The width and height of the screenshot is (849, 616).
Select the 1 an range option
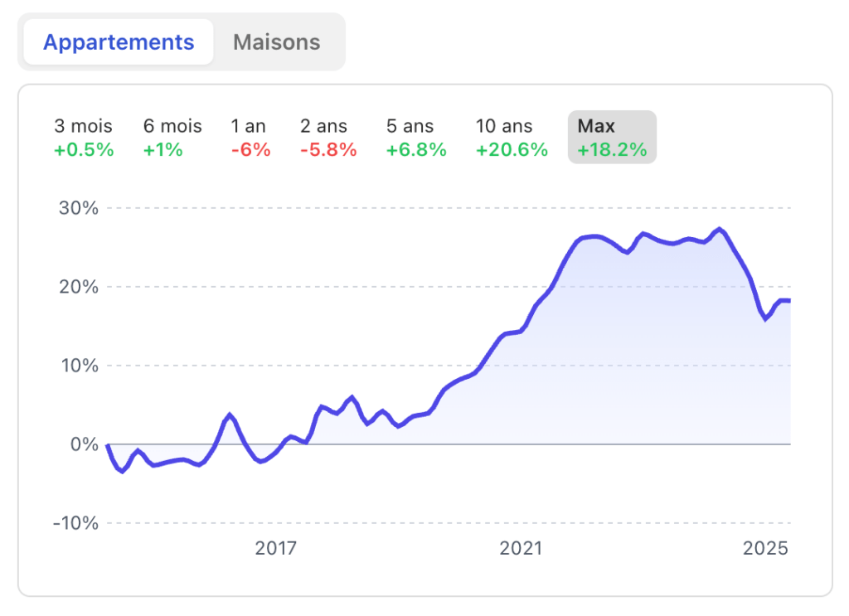248,138
